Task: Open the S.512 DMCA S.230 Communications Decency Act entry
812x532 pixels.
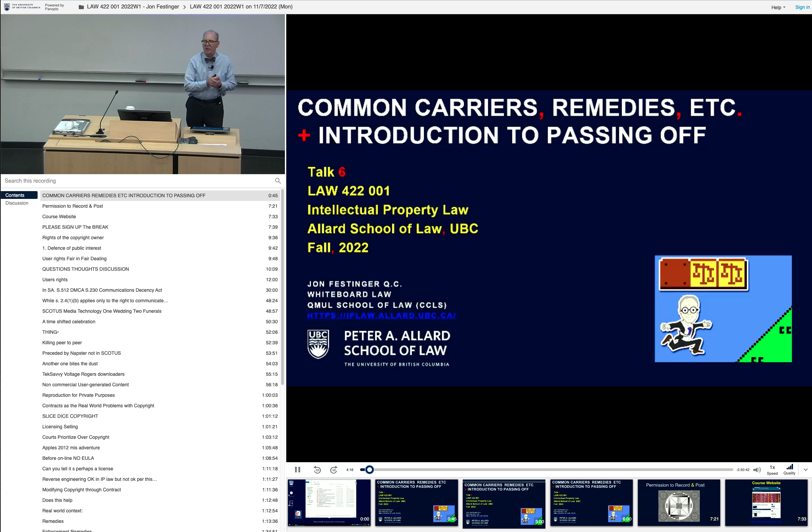Action: (x=160, y=290)
